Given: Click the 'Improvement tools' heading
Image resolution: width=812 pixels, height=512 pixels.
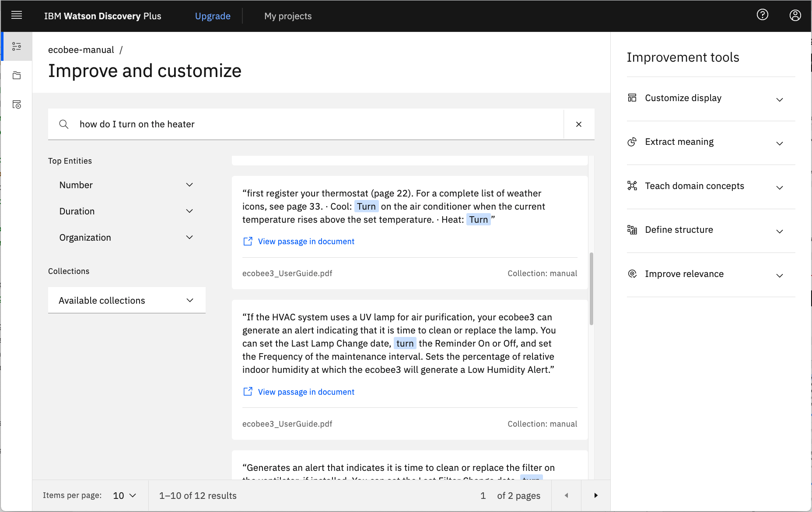Looking at the screenshot, I should pyautogui.click(x=683, y=57).
